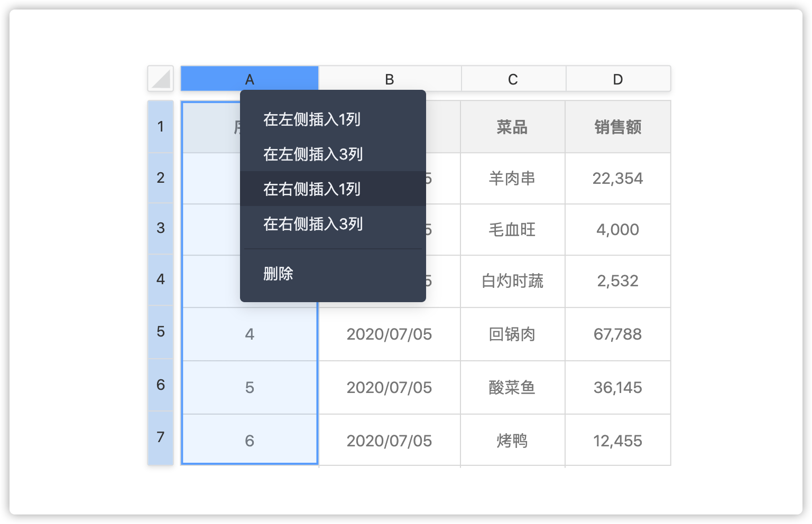Select column D header
The height and width of the screenshot is (524, 812).
617,79
